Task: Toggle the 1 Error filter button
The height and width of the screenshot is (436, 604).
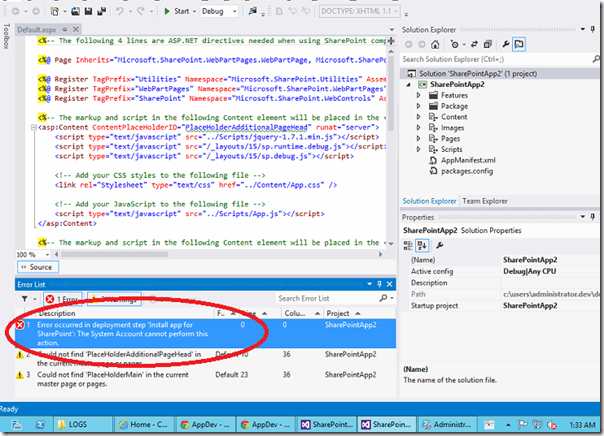Action: 62,299
